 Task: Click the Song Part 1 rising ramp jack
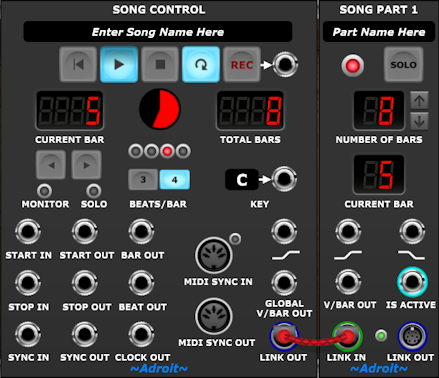(x=348, y=231)
